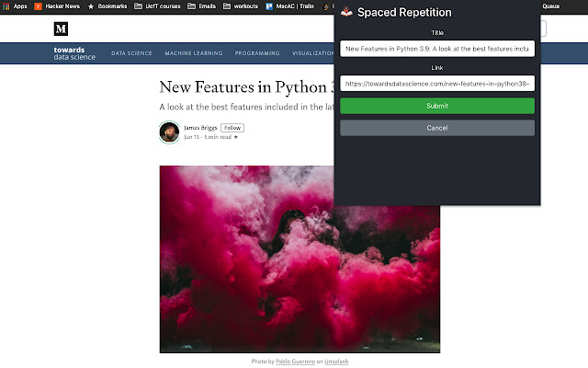This screenshot has width=588, height=368.
Task: Open the Apps grid in bookmarks bar
Action: pyautogui.click(x=15, y=6)
